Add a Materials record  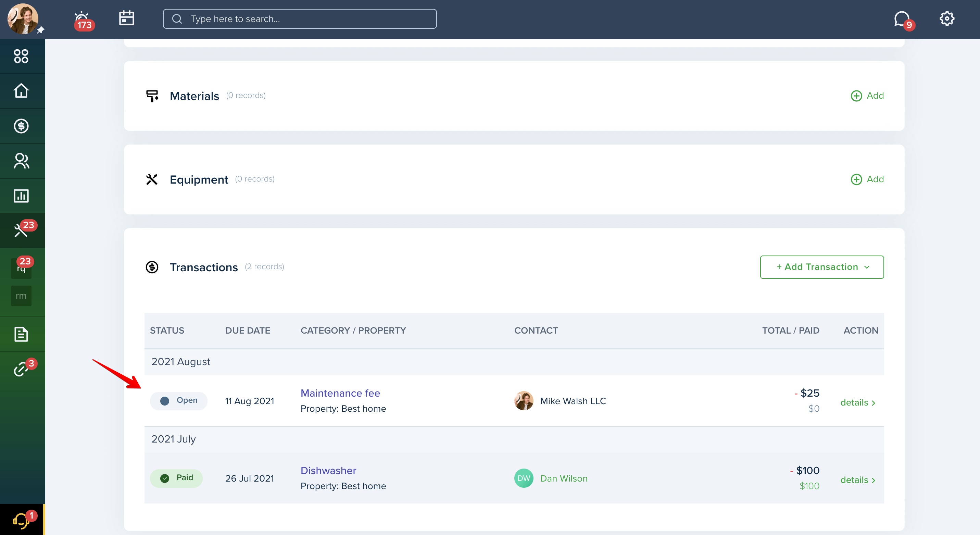pyautogui.click(x=867, y=96)
